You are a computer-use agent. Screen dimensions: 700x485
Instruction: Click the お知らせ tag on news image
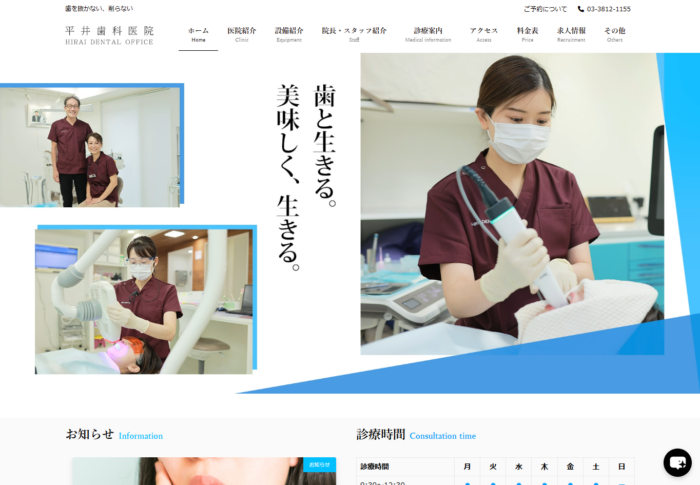pos(319,465)
